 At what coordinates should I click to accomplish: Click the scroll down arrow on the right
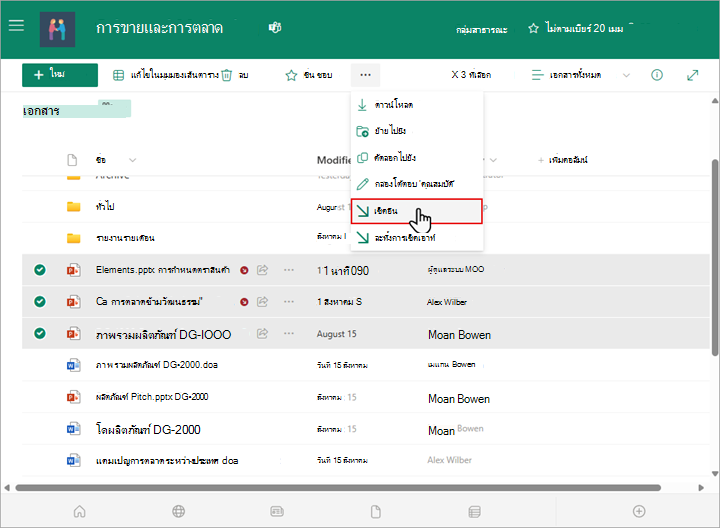tap(714, 474)
